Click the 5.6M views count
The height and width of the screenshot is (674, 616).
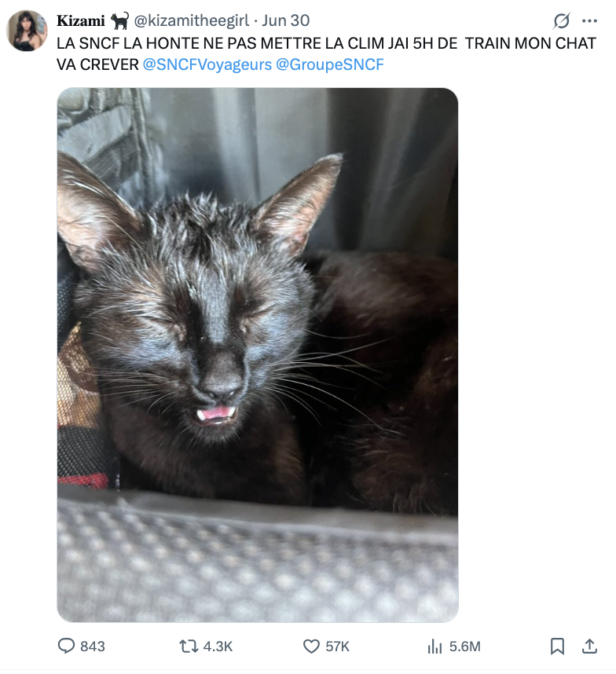point(464,647)
